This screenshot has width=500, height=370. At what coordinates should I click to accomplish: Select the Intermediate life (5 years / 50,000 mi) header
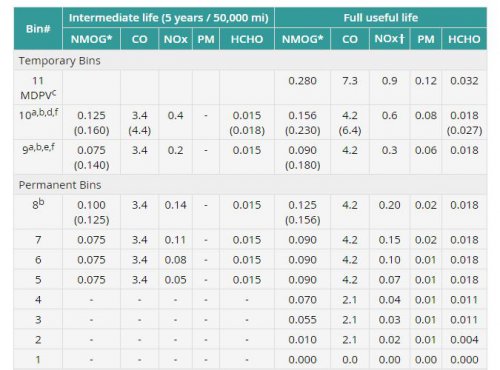[168, 18]
